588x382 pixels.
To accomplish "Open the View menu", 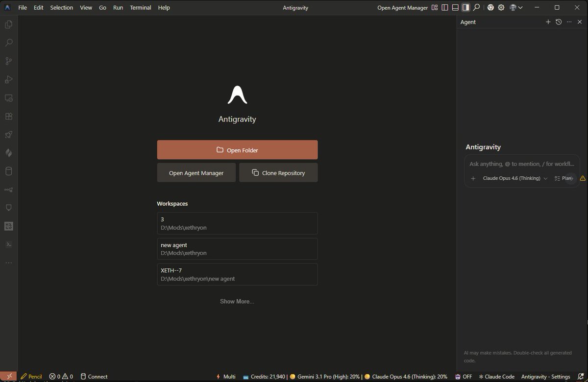I will click(86, 7).
